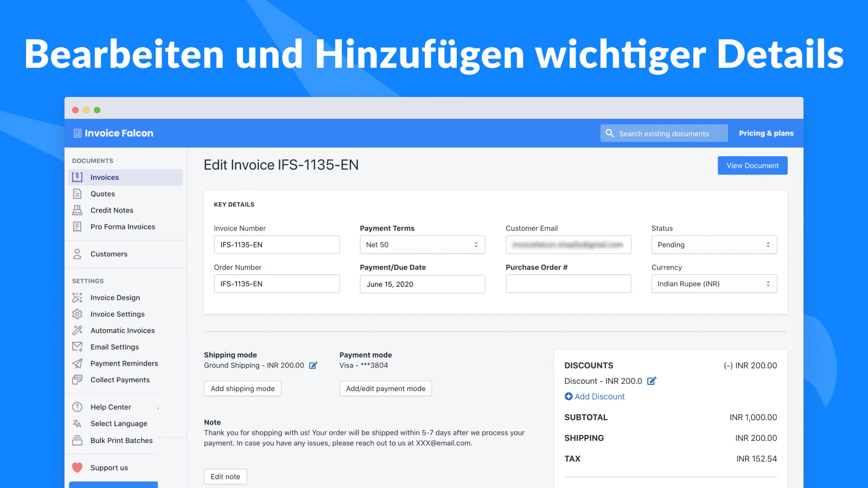Click the SUBTOTAL amount INR 1,000.00
Viewport: 868px width, 488px height.
(753, 418)
